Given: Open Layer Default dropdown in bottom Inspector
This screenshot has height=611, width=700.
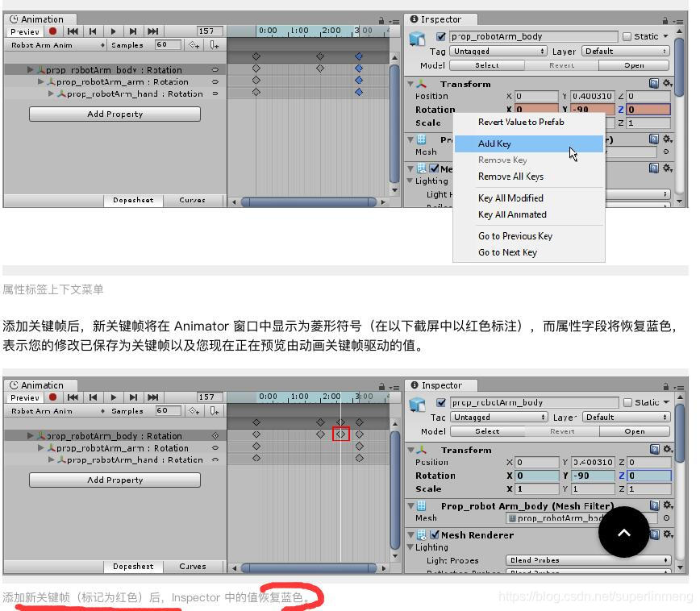Looking at the screenshot, I should [627, 418].
